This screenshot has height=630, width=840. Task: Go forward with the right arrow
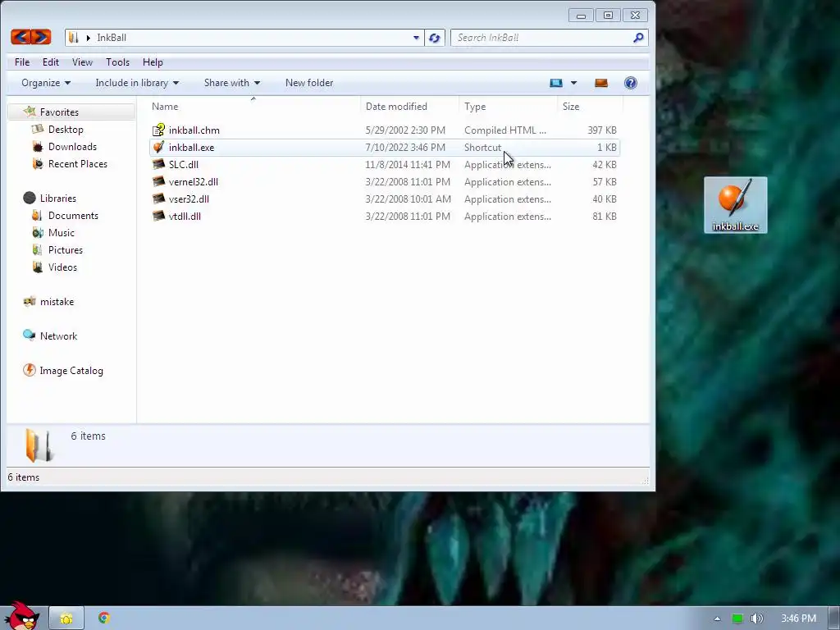tap(41, 37)
